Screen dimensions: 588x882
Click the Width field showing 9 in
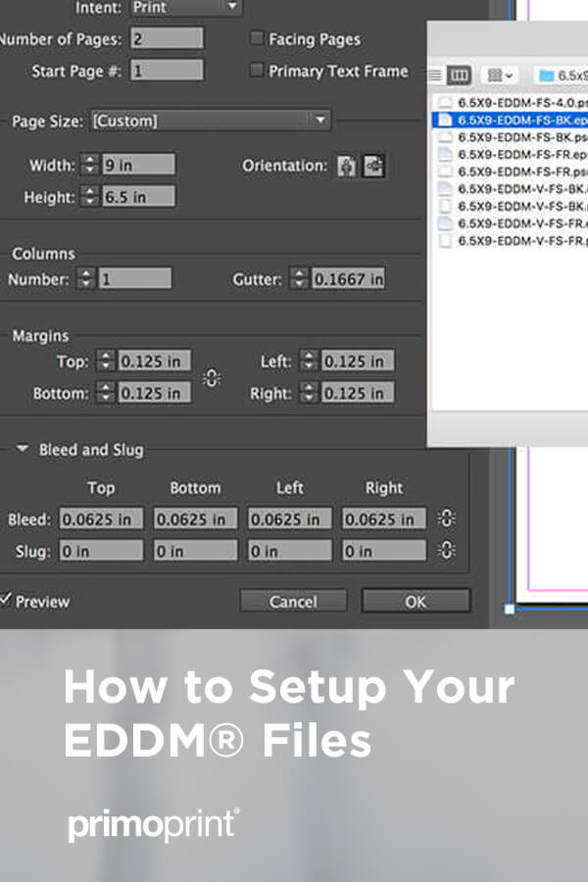[x=138, y=165]
